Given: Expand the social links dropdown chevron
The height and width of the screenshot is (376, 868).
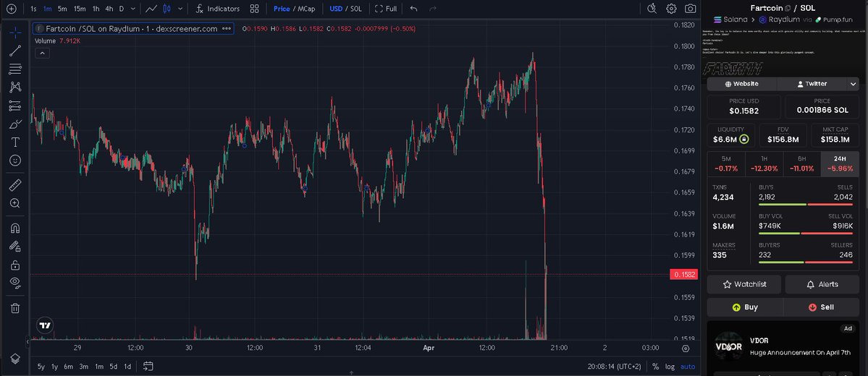Looking at the screenshot, I should [853, 84].
